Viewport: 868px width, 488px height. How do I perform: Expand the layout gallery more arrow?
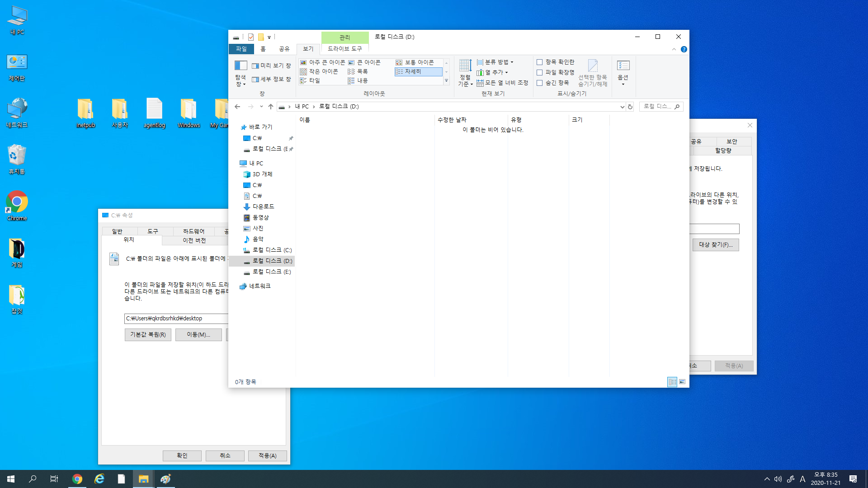(x=446, y=81)
